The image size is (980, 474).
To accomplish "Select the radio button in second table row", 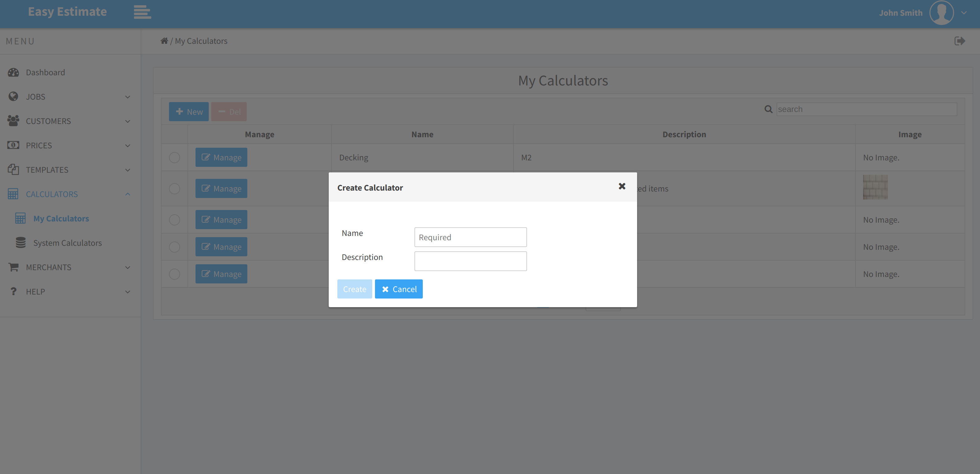I will [175, 189].
